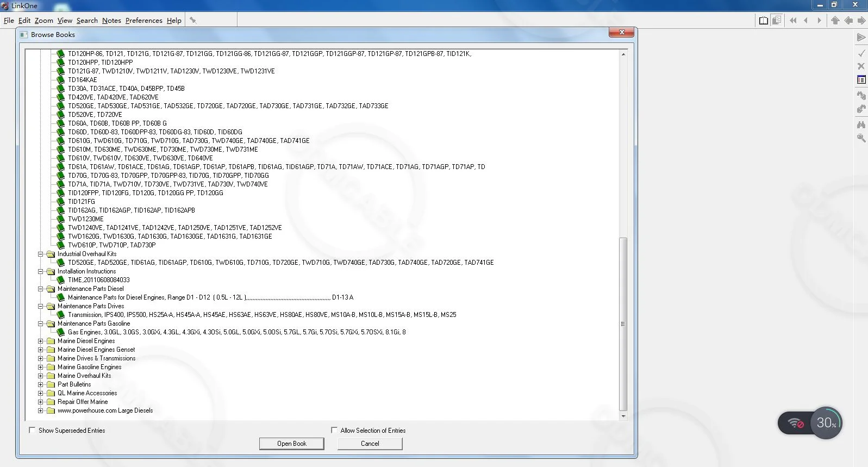Click the green book icon beside TD164KAE

(x=61, y=80)
